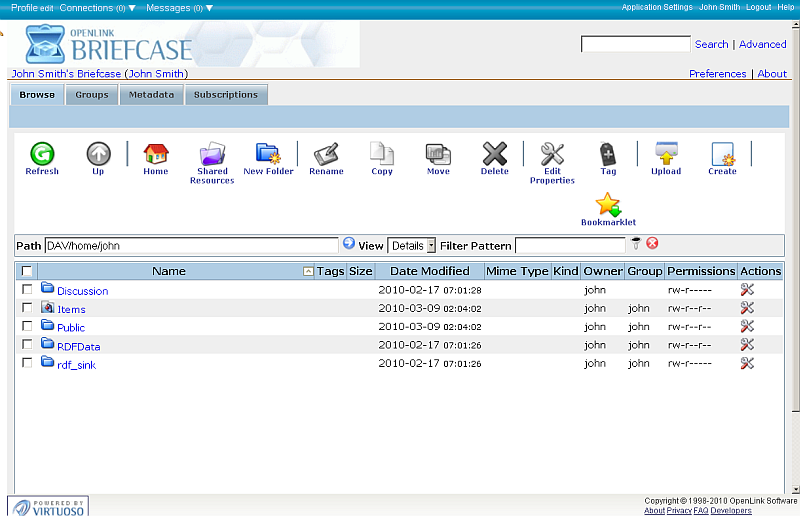Click the Bookmarklet star icon

[x=608, y=205]
